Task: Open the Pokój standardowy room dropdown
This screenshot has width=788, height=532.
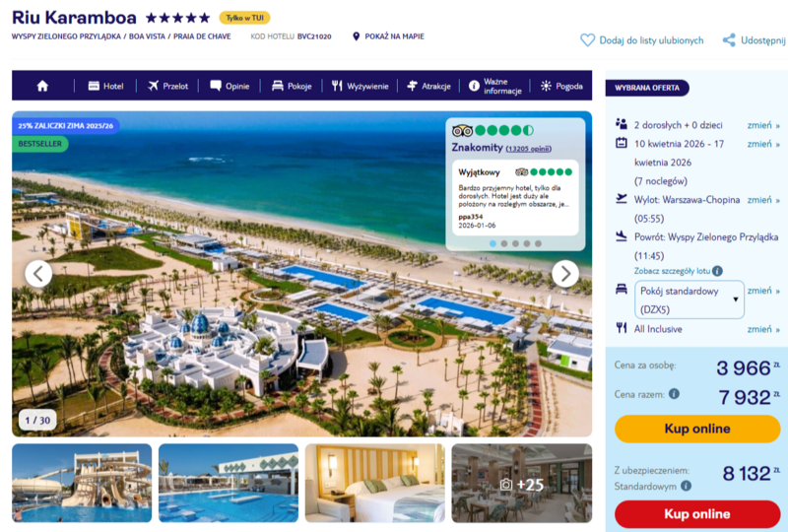Action: pos(689,299)
